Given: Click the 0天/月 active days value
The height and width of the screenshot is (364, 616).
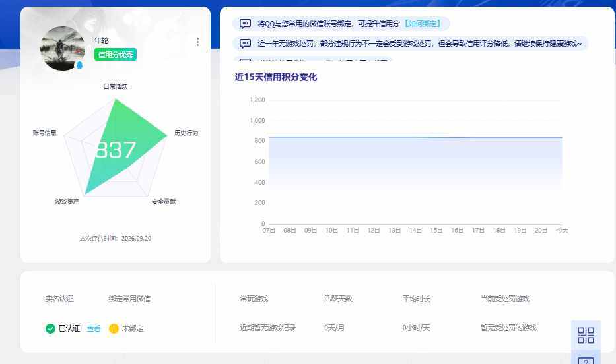Looking at the screenshot, I should click(334, 328).
